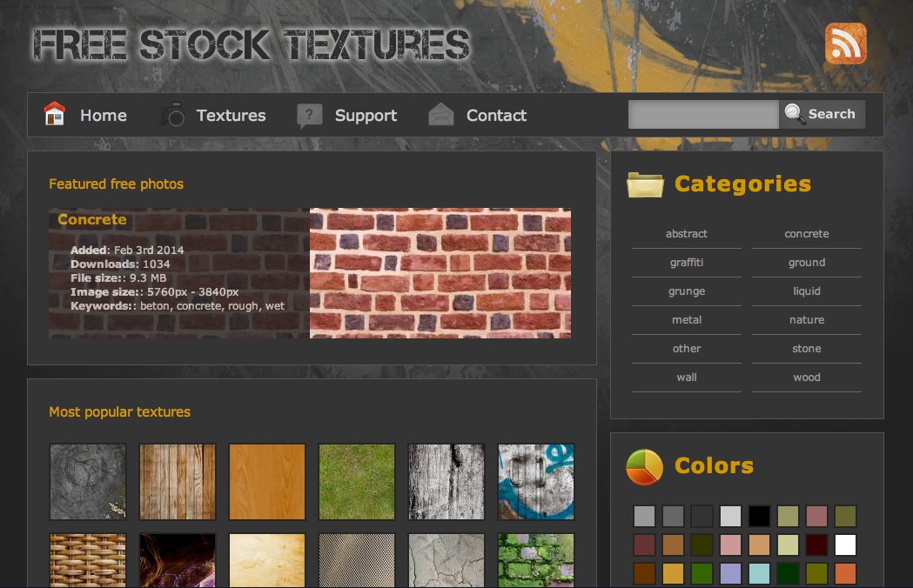Select the grunge category

coord(687,291)
